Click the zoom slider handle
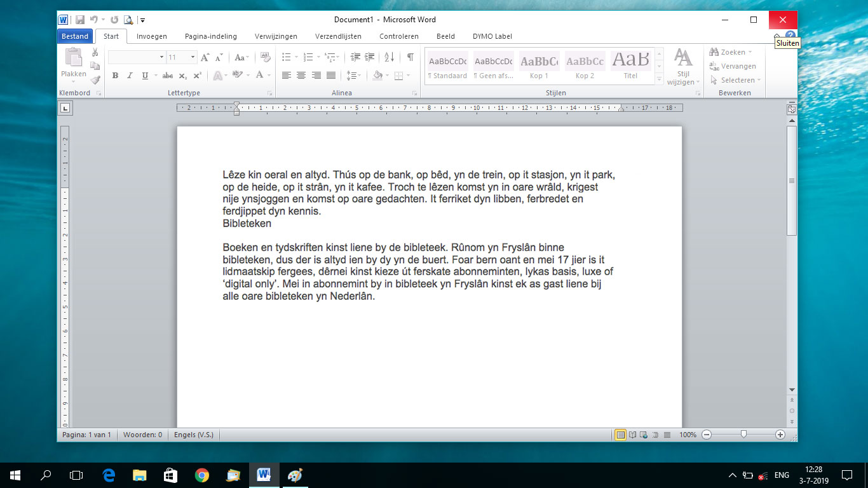 [743, 435]
